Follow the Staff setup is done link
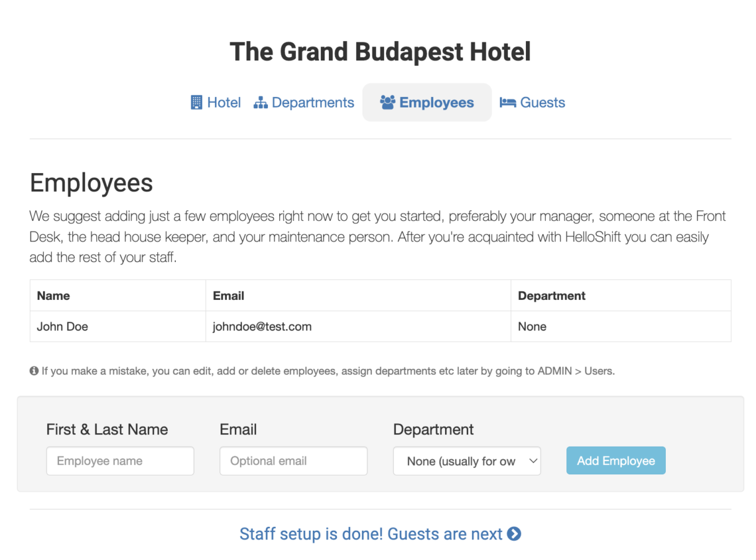756x560 pixels. [x=380, y=534]
